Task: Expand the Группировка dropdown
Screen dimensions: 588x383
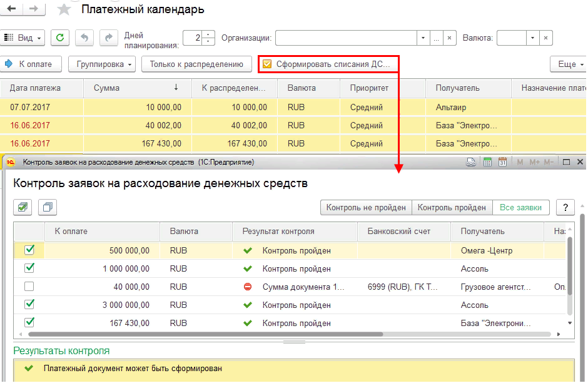Action: point(104,64)
